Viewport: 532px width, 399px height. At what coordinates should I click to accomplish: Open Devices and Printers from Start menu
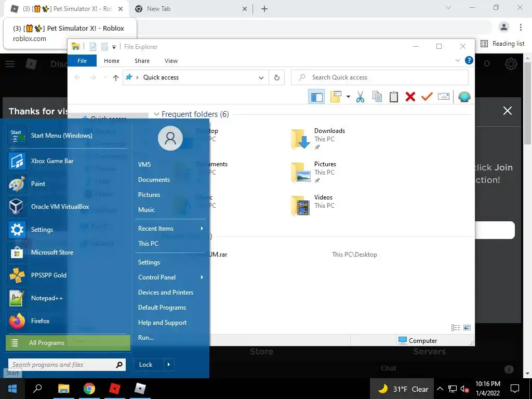click(x=166, y=292)
